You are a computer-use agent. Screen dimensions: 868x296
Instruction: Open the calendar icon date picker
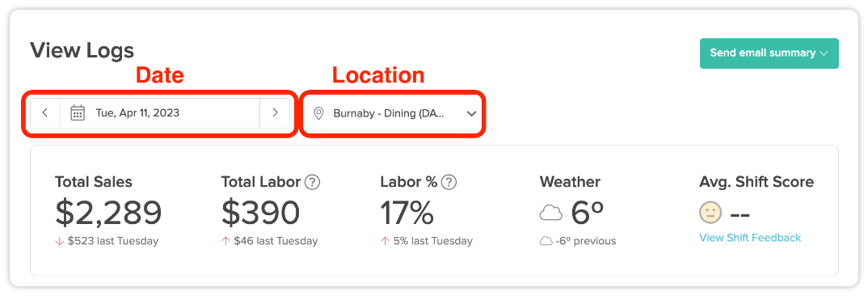pos(78,113)
